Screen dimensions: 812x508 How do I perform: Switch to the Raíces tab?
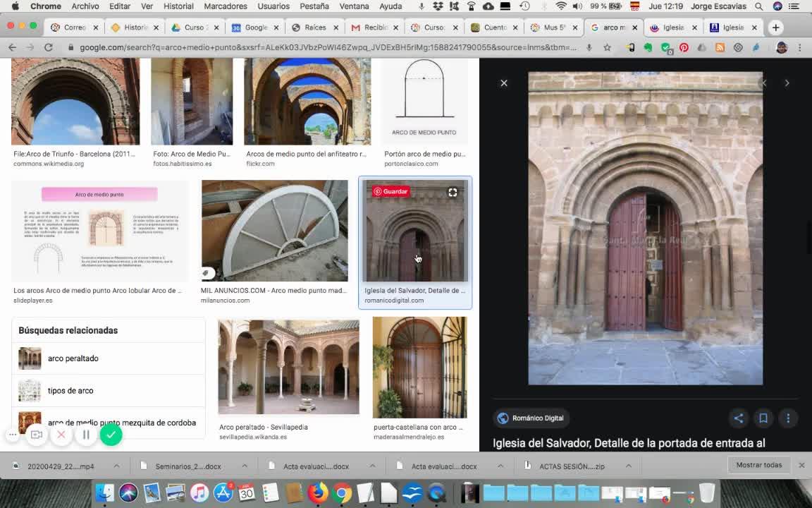coord(310,28)
